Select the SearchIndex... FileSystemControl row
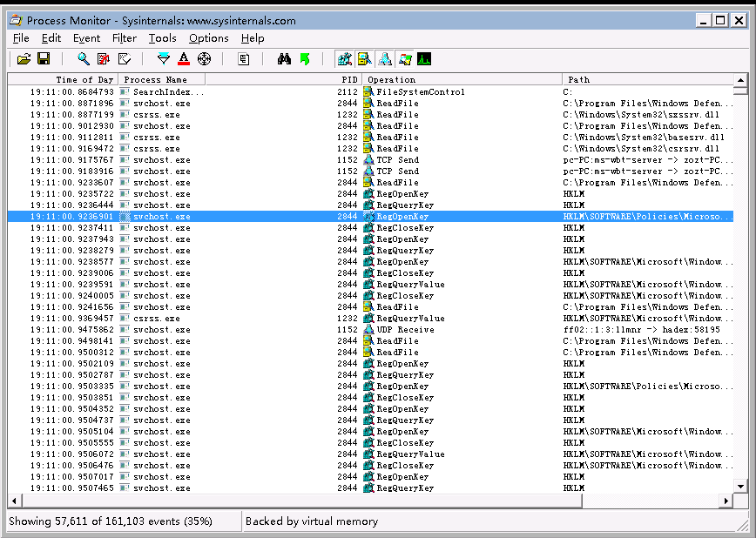 370,91
